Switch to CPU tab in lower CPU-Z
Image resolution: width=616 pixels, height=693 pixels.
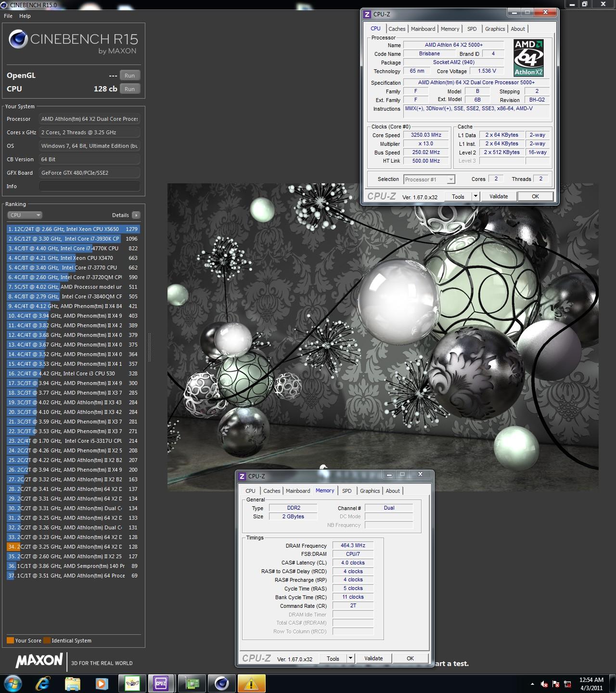(250, 491)
